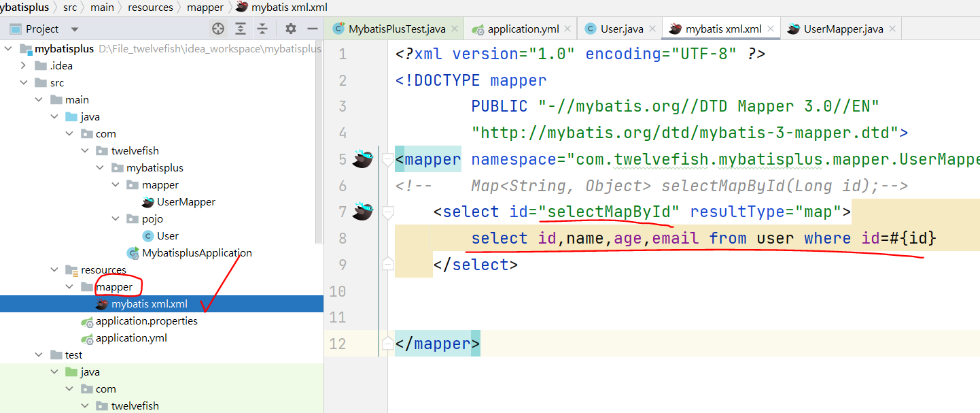Click the DOCTYPE declaration on line 2

click(471, 81)
